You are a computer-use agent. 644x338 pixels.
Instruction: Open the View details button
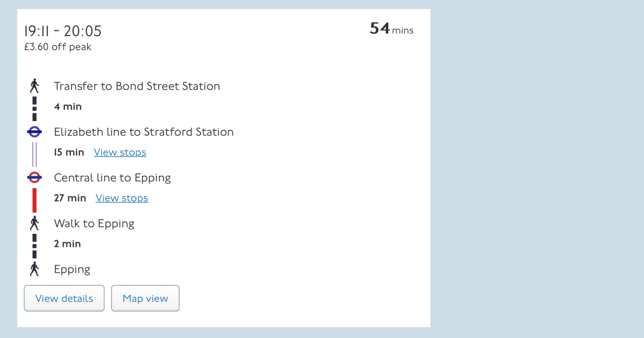coord(64,298)
